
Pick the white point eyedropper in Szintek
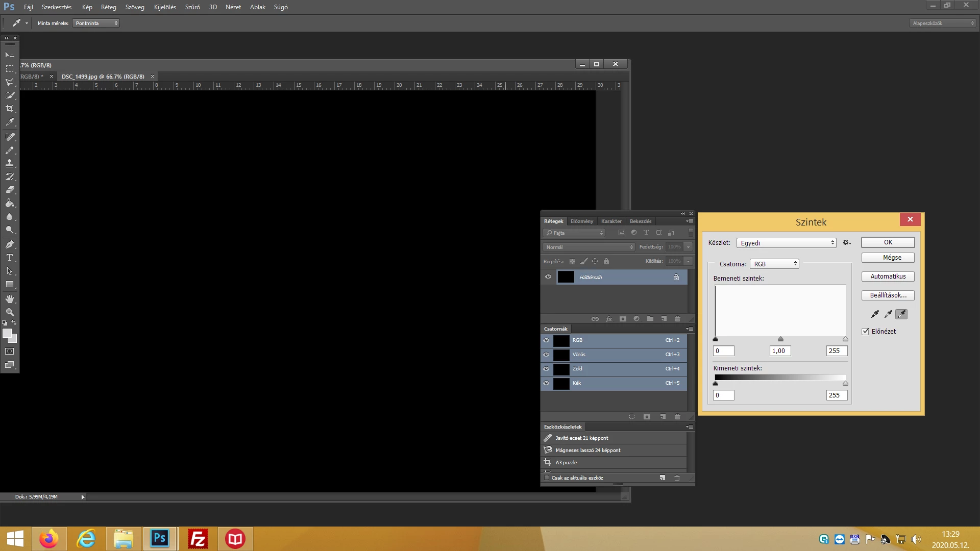coord(901,314)
